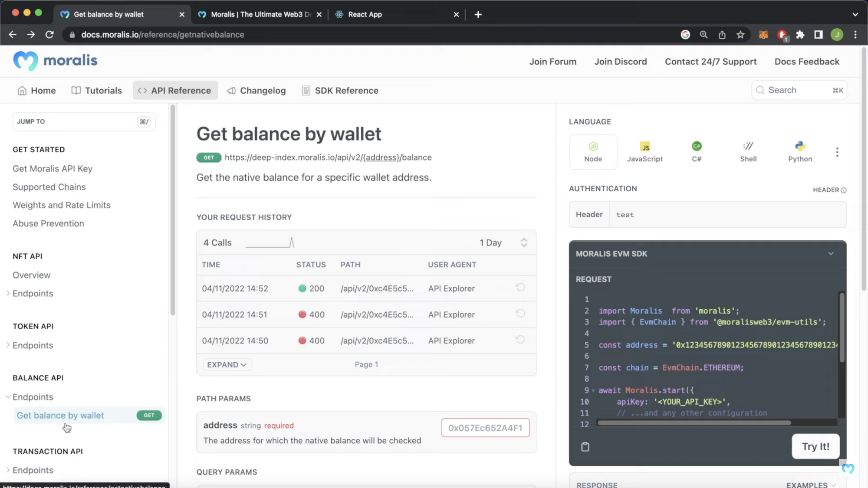This screenshot has width=868, height=488.
Task: Expand the request history table
Action: point(227,365)
